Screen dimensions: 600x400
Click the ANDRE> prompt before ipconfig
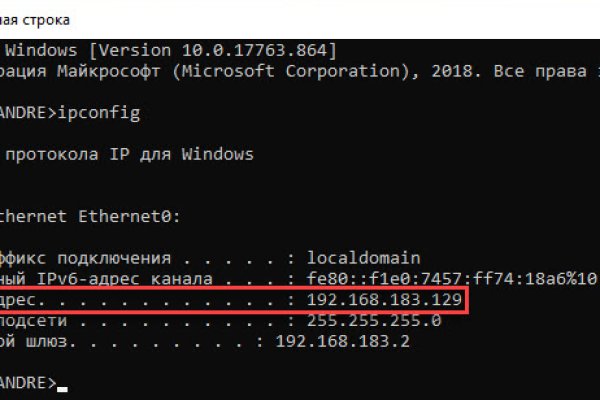tap(26, 113)
